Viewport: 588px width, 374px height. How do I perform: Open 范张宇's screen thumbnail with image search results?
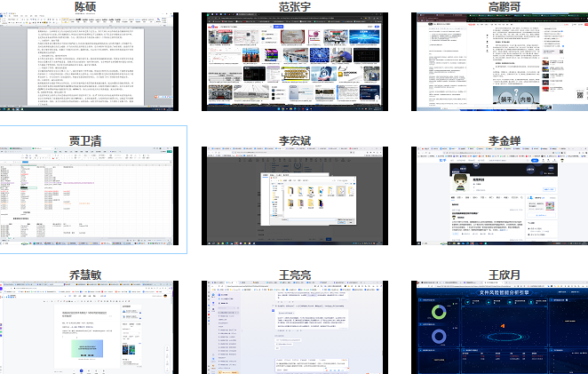(x=295, y=61)
